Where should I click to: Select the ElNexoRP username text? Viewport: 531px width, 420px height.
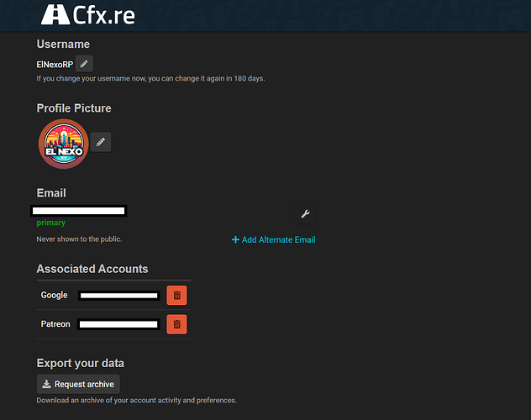pos(55,65)
